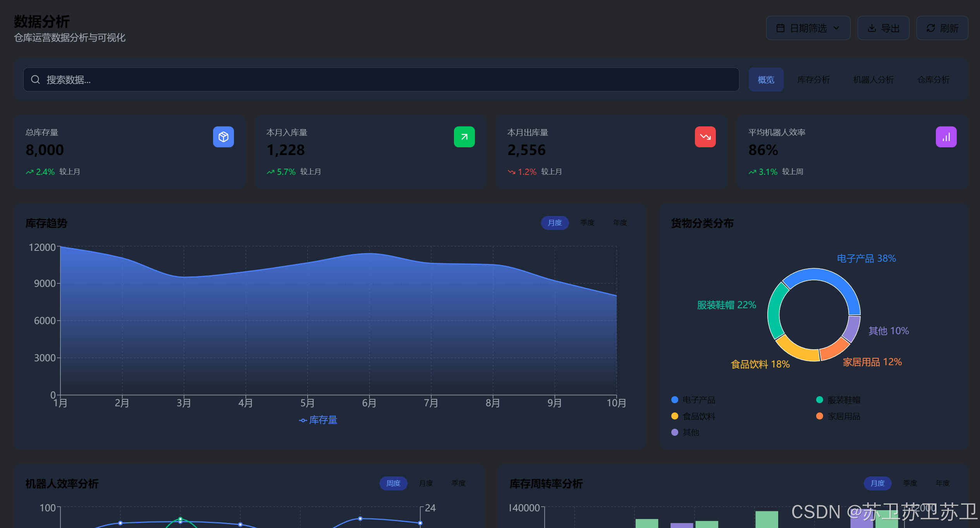The height and width of the screenshot is (528, 980).
Task: Select 年度 period in 库存周转率分析 chart
Action: [942, 483]
